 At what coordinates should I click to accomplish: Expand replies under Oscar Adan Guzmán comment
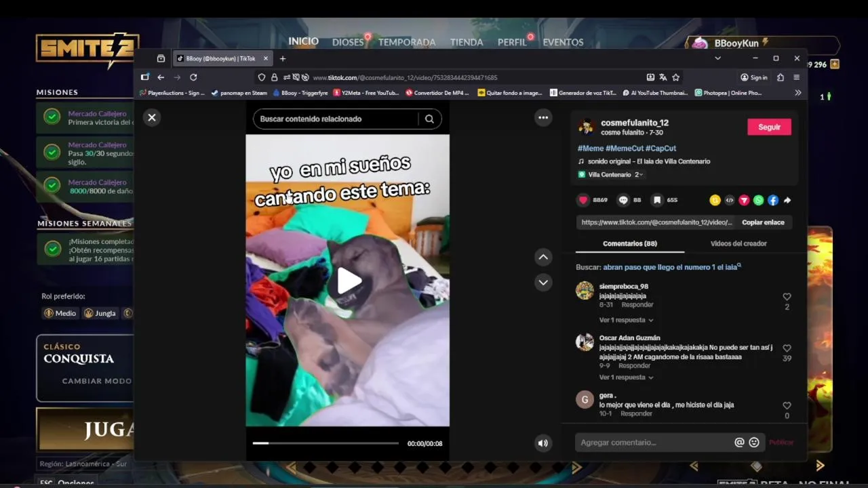tap(626, 377)
